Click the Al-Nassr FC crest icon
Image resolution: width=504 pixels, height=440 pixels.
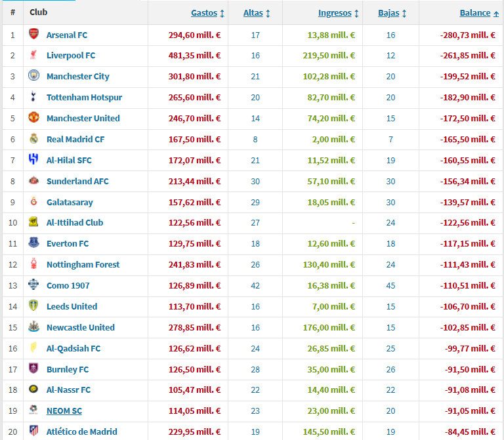coord(33,389)
